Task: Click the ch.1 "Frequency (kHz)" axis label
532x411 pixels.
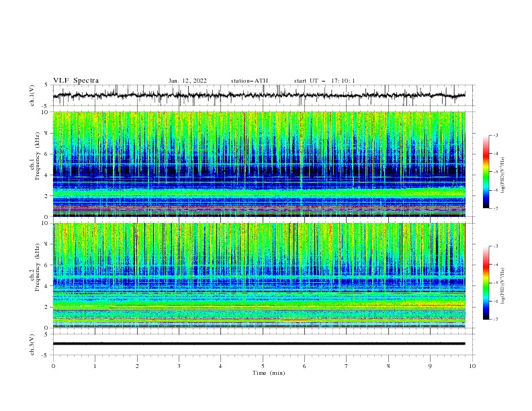Action: [38, 154]
